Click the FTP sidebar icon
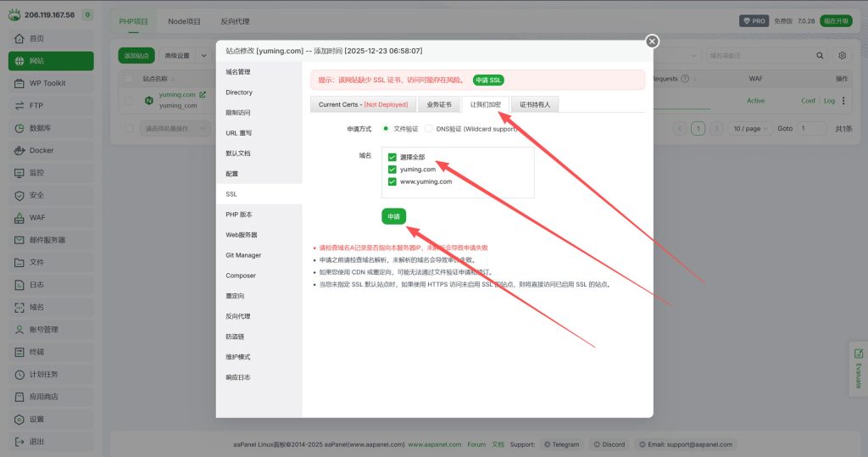The height and width of the screenshot is (457, 868). (x=19, y=106)
